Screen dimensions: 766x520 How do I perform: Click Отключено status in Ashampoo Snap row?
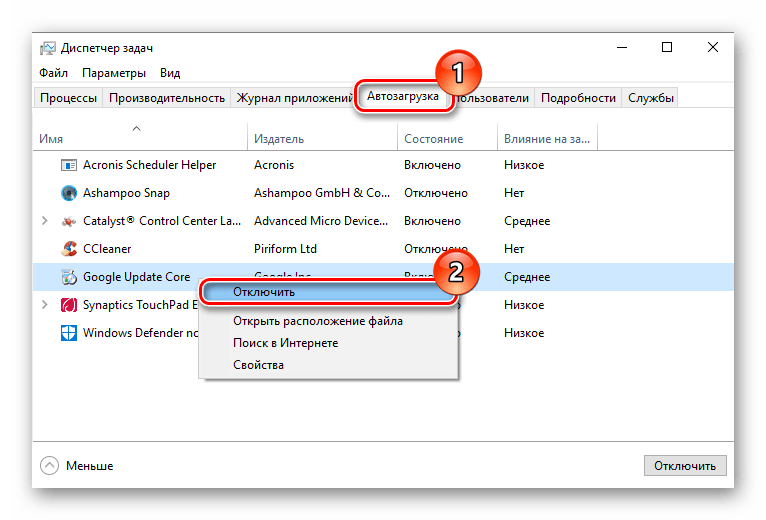pos(436,193)
